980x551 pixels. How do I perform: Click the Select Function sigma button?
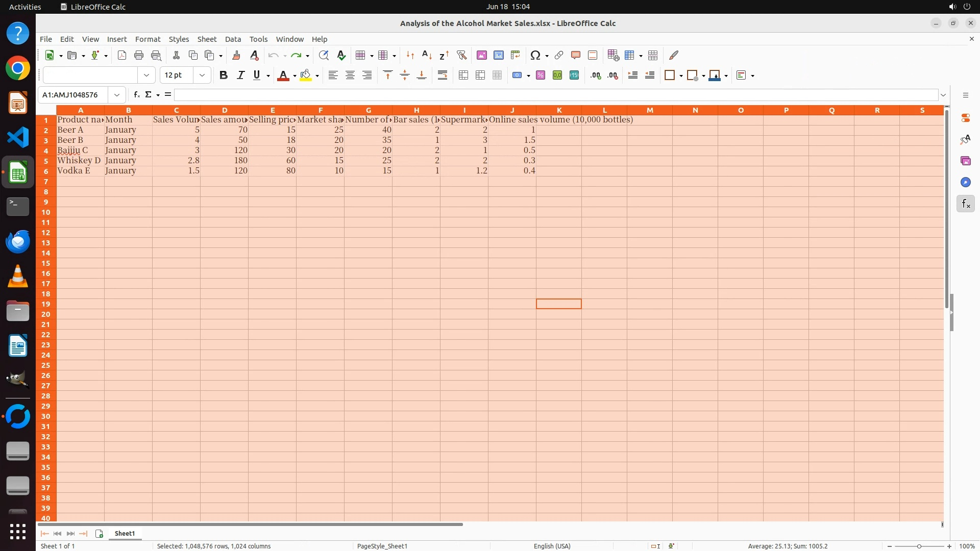coord(148,94)
